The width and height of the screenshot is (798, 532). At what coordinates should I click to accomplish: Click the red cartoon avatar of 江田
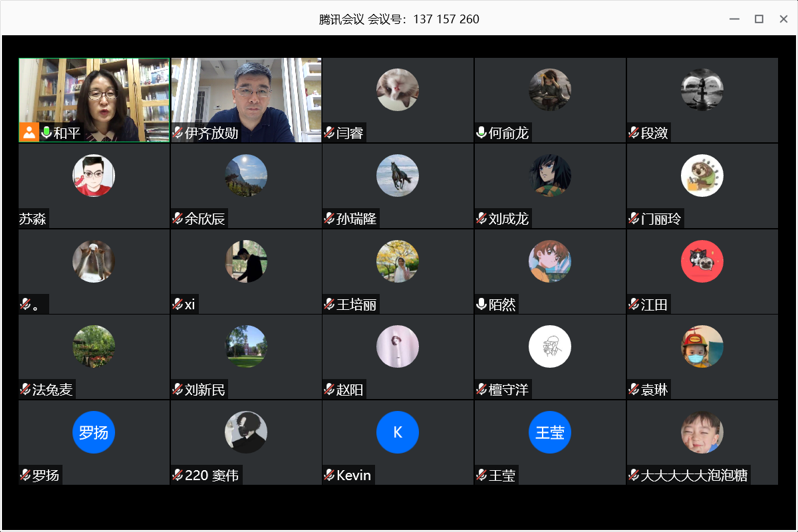(702, 261)
